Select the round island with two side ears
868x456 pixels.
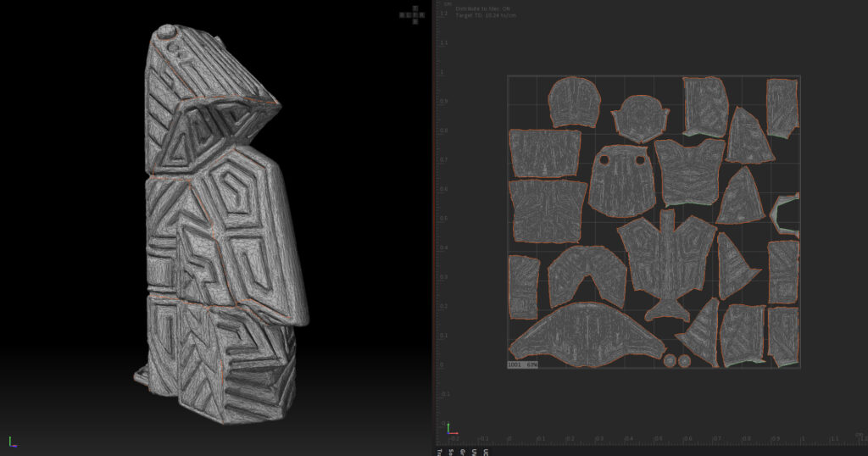(x=640, y=119)
